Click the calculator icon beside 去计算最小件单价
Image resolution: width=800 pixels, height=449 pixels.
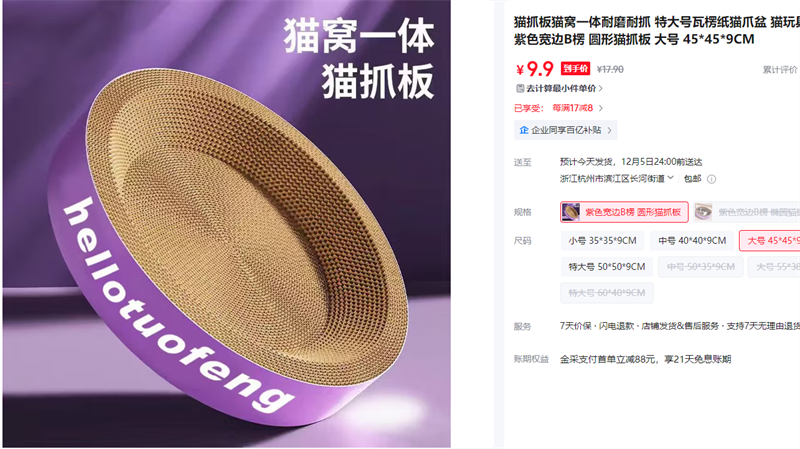pos(520,88)
